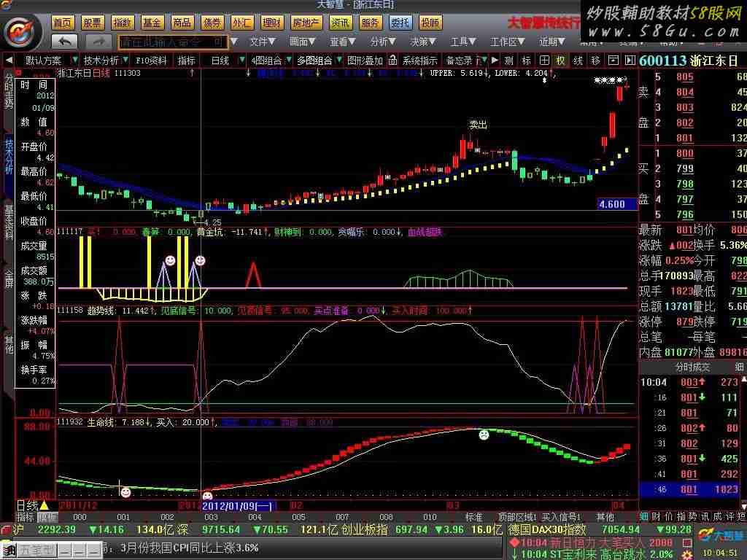Click the crosshair grid icon

coord(544,61)
